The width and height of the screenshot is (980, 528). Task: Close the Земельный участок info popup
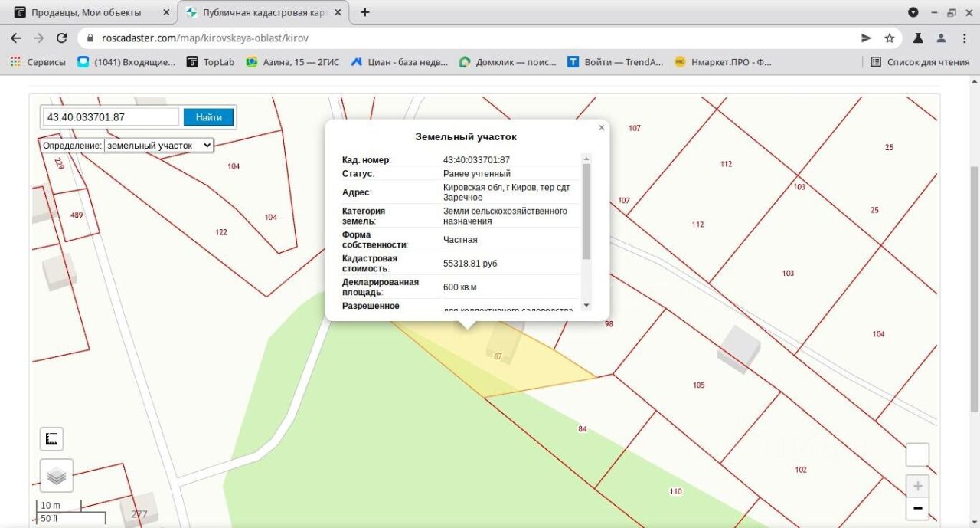click(601, 128)
